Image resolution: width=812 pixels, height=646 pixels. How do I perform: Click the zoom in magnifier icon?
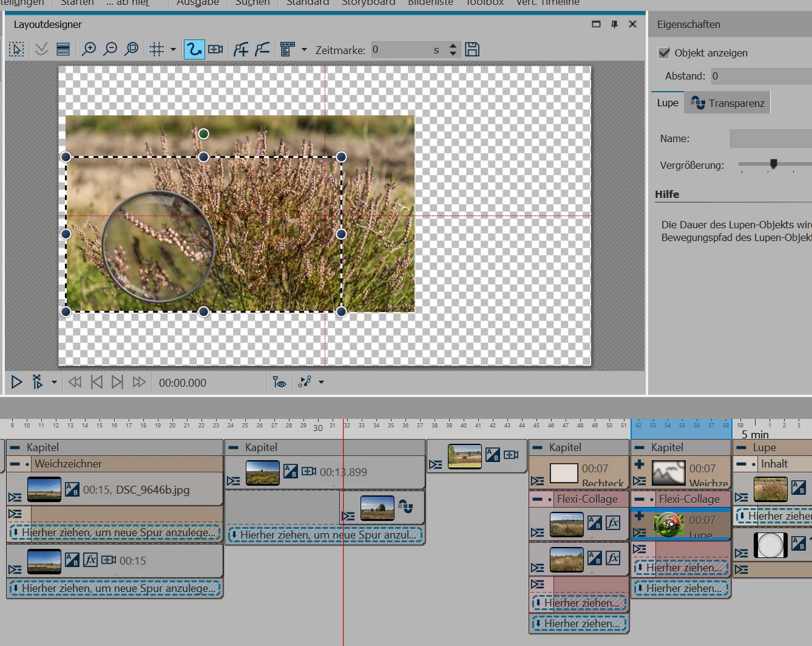pyautogui.click(x=89, y=49)
